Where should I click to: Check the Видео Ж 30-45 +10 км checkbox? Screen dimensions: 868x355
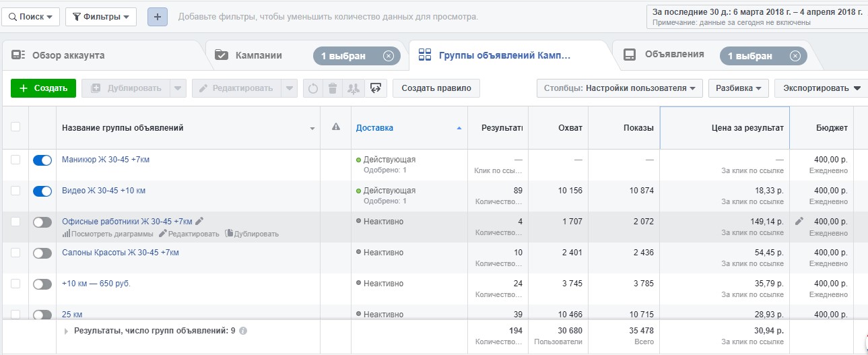tap(15, 191)
